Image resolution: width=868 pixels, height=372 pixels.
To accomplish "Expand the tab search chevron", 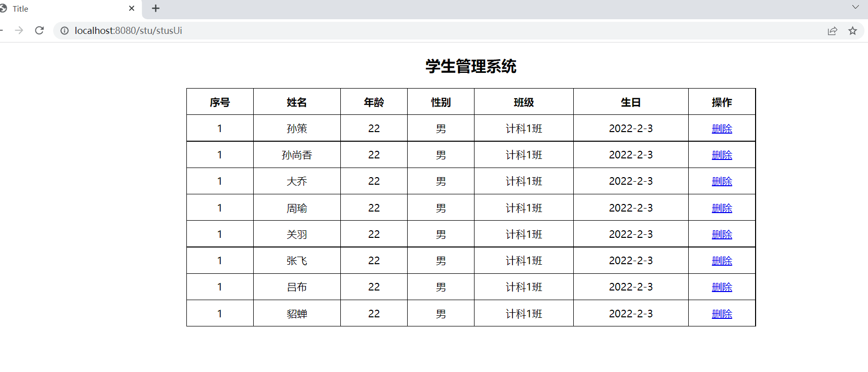I will coord(855,7).
